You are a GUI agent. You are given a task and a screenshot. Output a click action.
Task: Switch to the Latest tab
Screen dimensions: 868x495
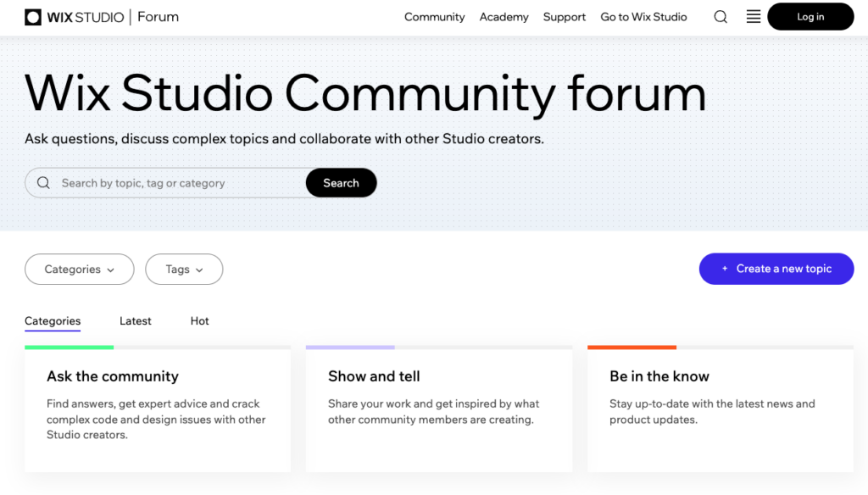[136, 321]
